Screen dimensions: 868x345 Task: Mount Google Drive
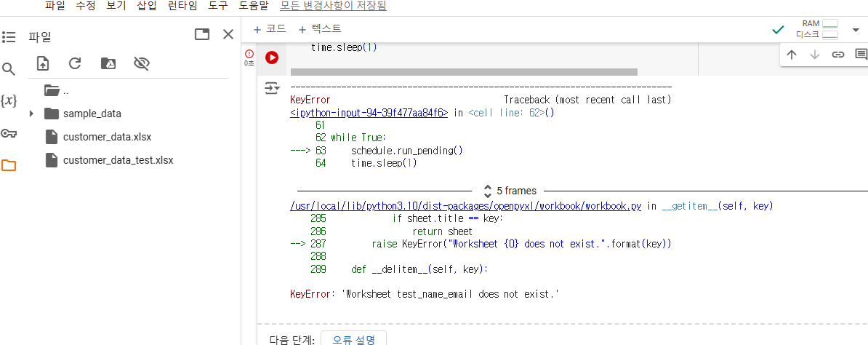108,63
